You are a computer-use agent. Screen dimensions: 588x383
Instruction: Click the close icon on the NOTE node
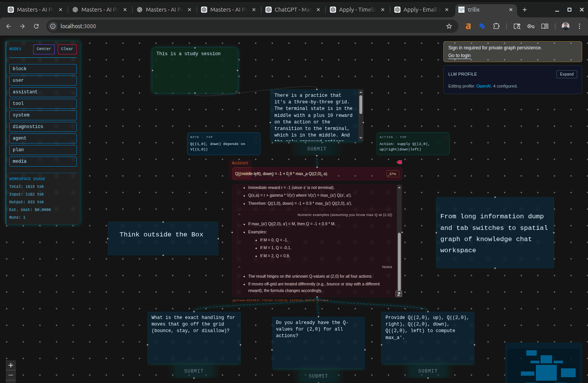point(256,137)
